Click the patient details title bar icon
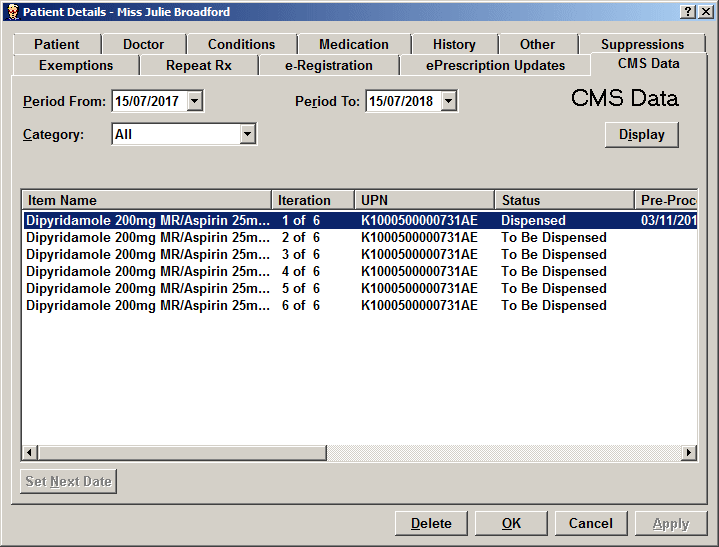 tap(11, 11)
